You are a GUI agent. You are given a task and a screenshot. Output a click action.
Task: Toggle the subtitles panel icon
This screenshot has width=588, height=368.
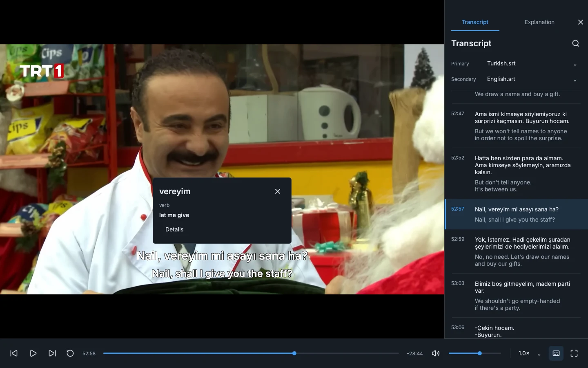click(556, 353)
